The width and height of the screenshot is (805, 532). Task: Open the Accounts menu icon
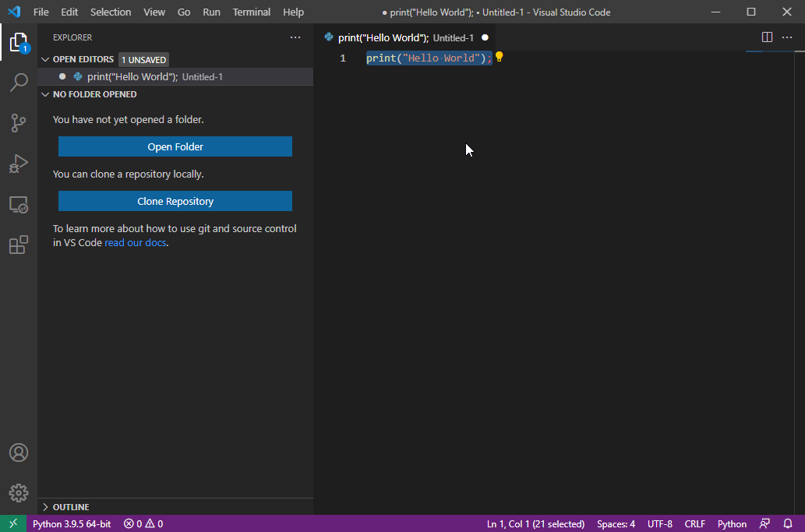(x=19, y=453)
